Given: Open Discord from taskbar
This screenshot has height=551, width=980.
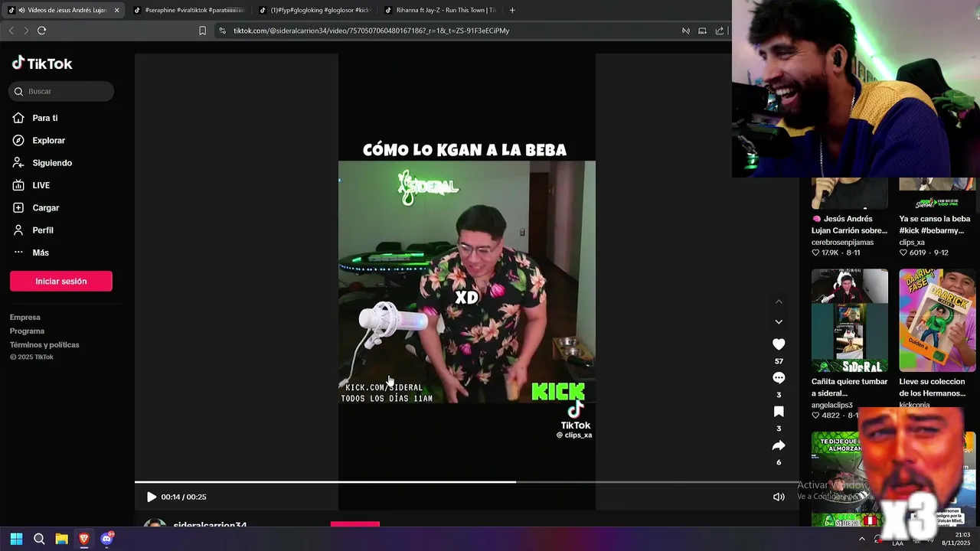Looking at the screenshot, I should pyautogui.click(x=106, y=539).
